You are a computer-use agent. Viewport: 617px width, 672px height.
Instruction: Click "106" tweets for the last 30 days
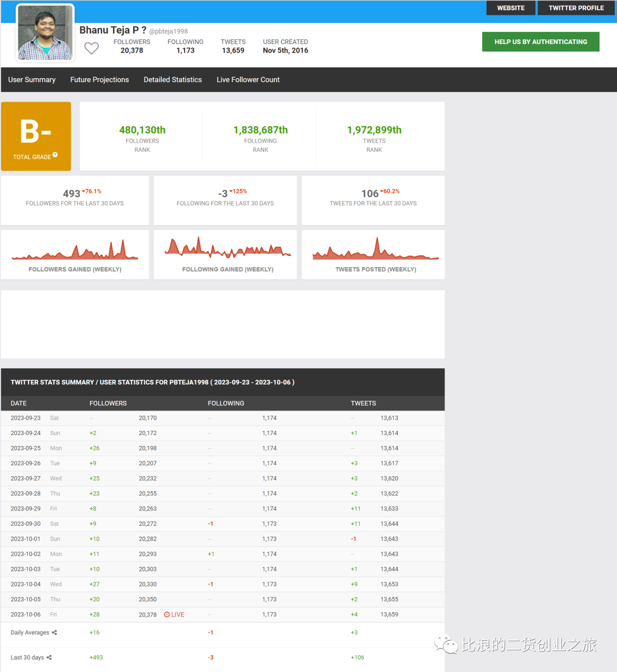(x=370, y=194)
